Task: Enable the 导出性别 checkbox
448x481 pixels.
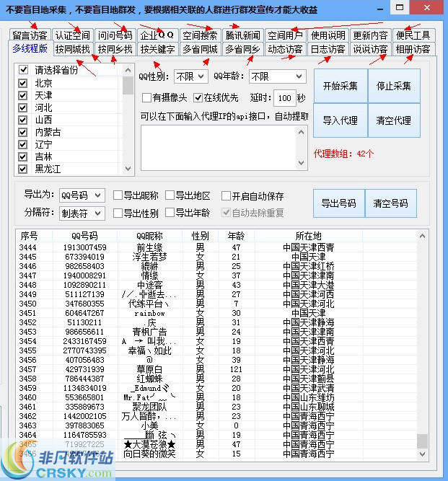Action: click(118, 213)
